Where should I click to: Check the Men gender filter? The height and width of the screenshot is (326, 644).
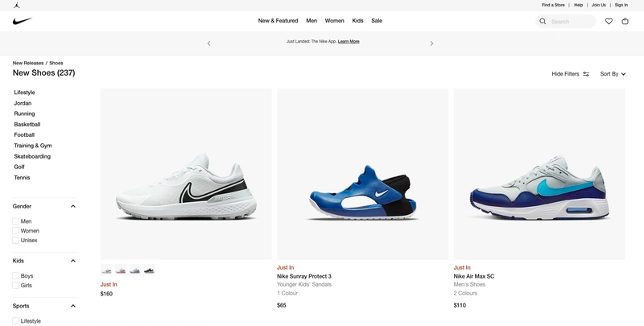15,221
